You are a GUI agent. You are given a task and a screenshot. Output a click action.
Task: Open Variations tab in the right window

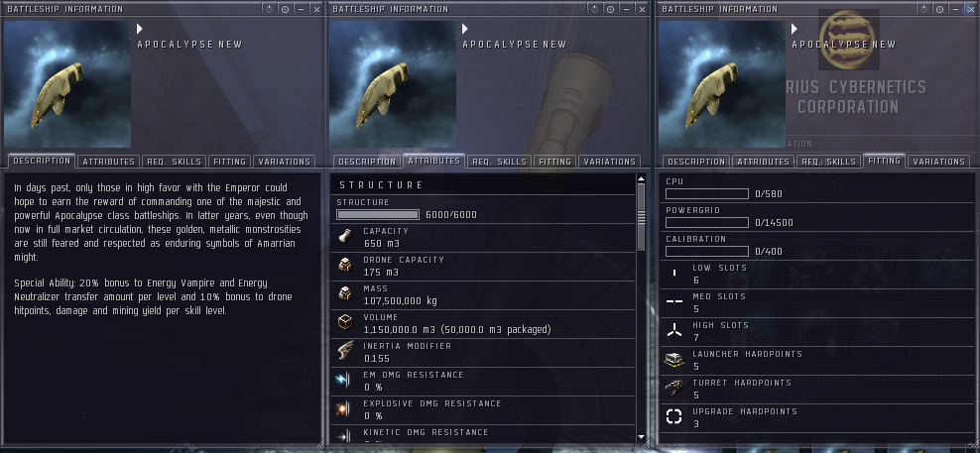coord(938,162)
